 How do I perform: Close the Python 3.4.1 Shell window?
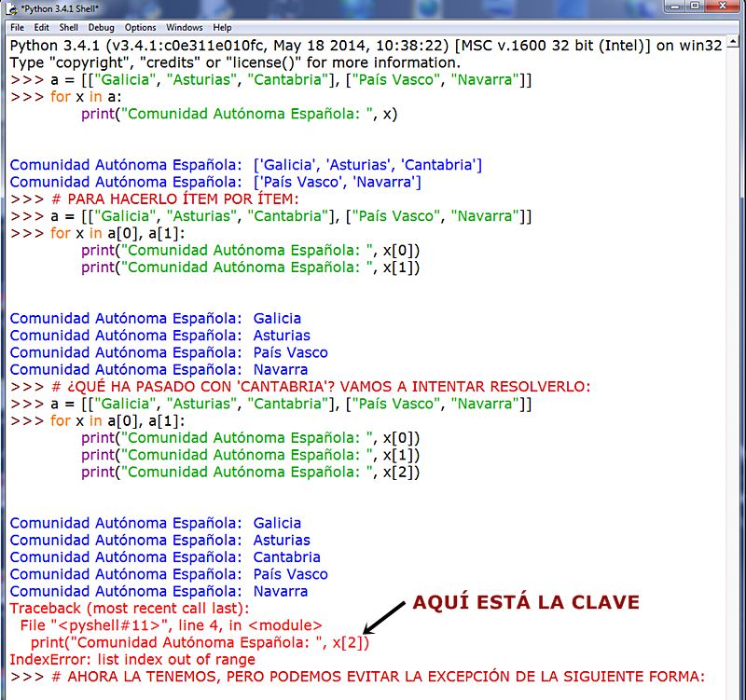[721, 7]
